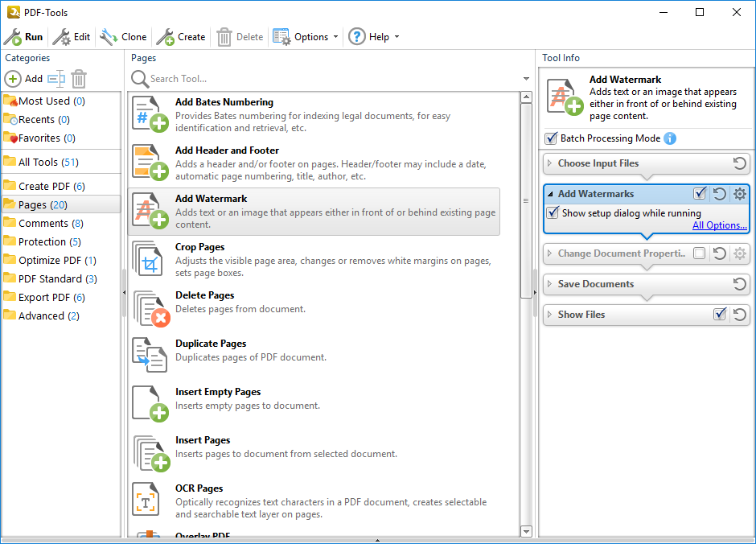Click the Run toolbar icon

coord(13,37)
